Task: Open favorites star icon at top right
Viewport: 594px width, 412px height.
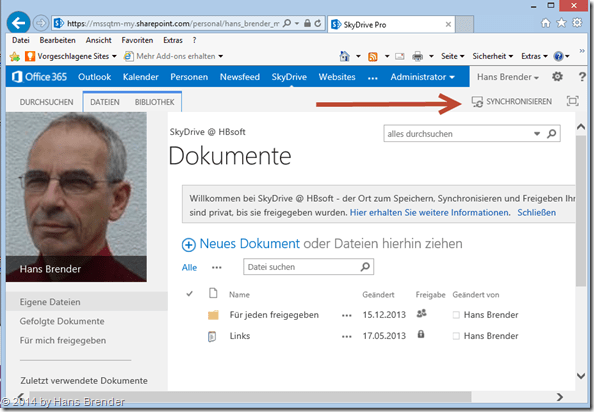Action: tap(561, 23)
